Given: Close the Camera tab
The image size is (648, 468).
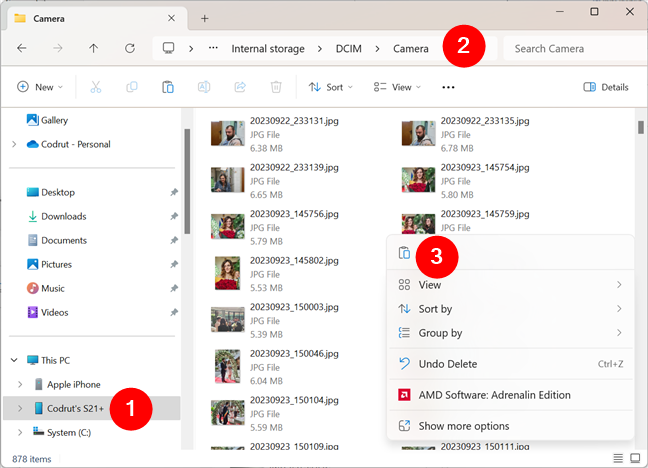Looking at the screenshot, I should click(171, 18).
